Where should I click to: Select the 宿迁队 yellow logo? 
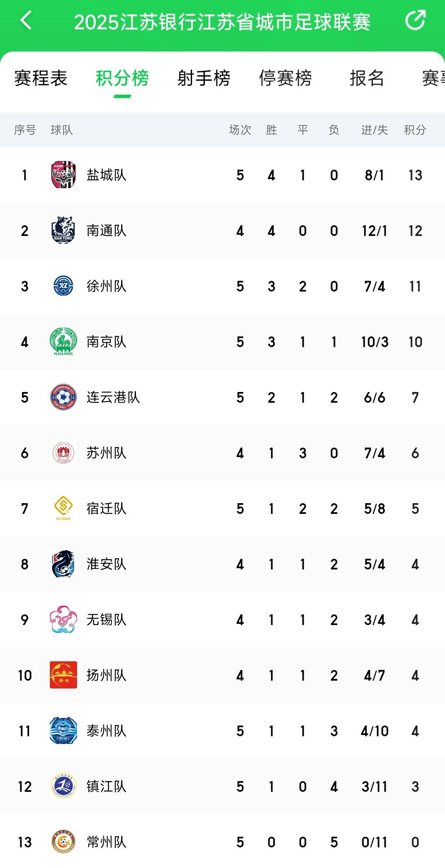click(63, 509)
